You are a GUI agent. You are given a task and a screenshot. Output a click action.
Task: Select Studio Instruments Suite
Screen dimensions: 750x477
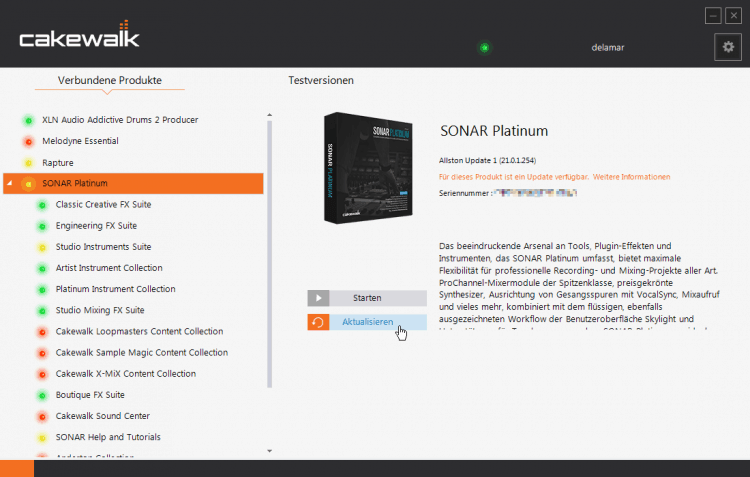click(x=103, y=247)
